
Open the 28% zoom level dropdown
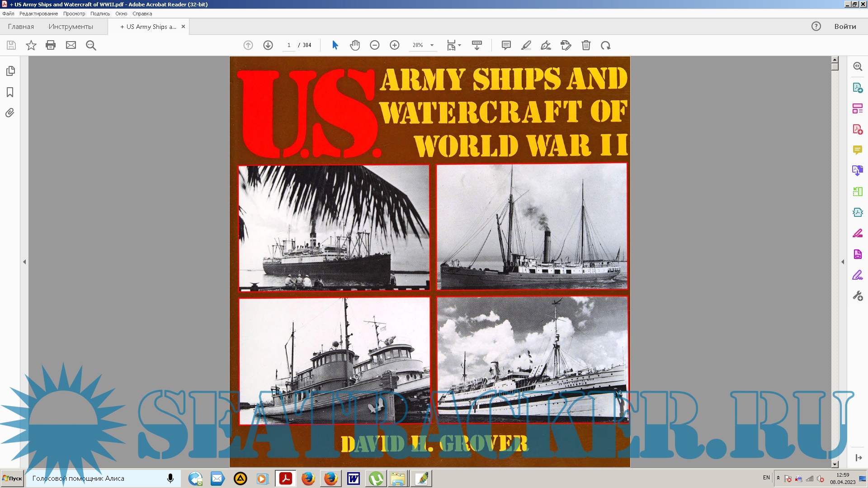(432, 45)
